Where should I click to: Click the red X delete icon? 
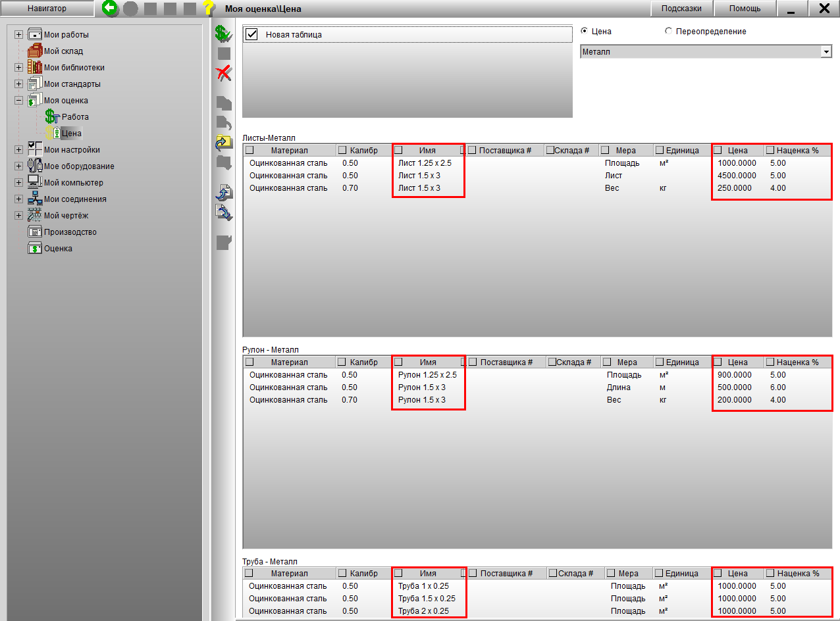pyautogui.click(x=224, y=73)
